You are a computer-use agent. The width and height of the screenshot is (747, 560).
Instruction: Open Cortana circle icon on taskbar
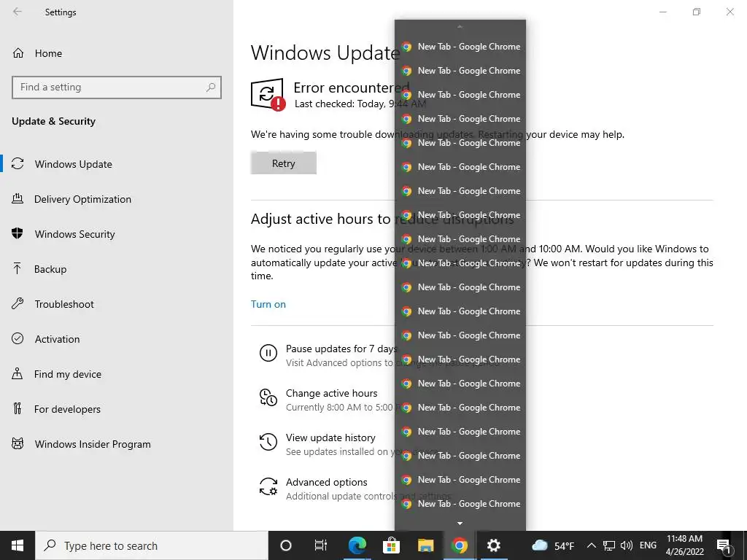(x=286, y=545)
